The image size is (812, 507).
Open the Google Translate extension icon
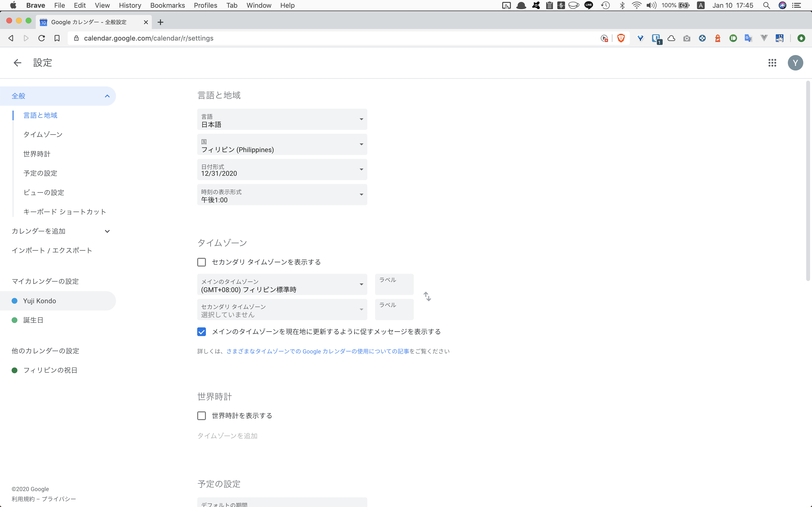pyautogui.click(x=749, y=38)
